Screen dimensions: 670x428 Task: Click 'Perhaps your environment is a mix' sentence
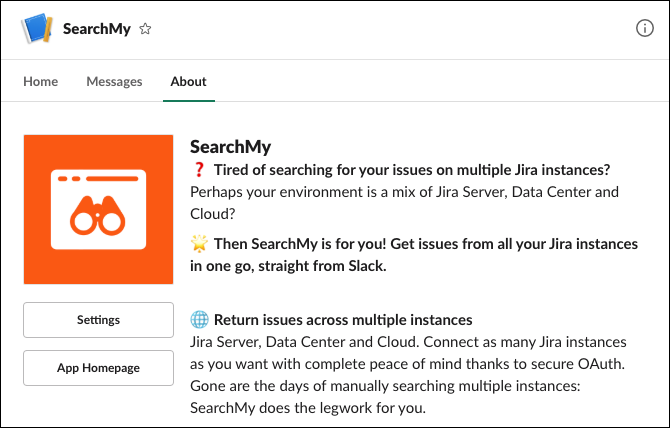(404, 203)
